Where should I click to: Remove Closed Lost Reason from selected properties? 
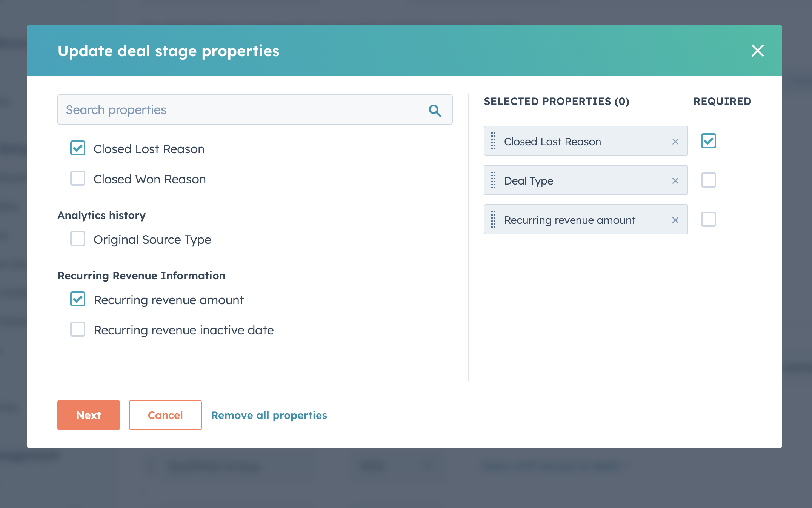[x=675, y=142]
